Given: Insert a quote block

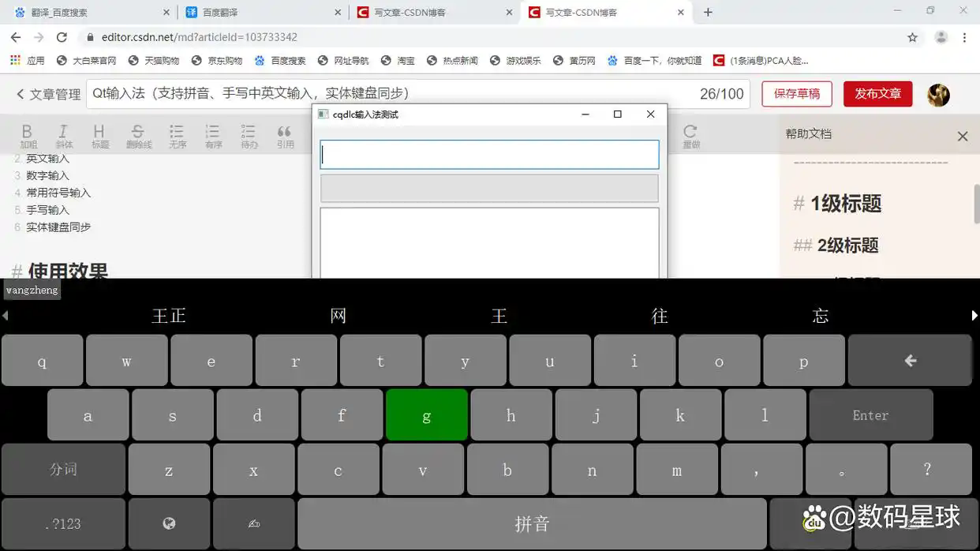Looking at the screenshot, I should tap(284, 135).
